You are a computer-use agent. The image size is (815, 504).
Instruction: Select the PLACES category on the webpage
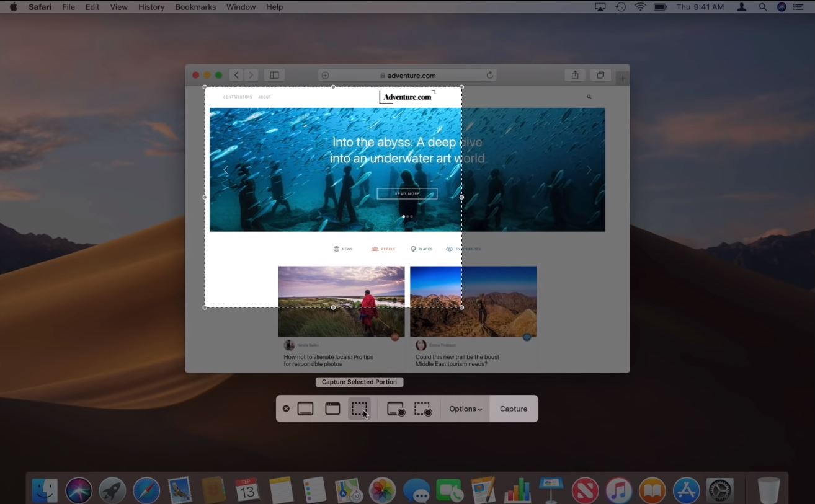pyautogui.click(x=422, y=249)
